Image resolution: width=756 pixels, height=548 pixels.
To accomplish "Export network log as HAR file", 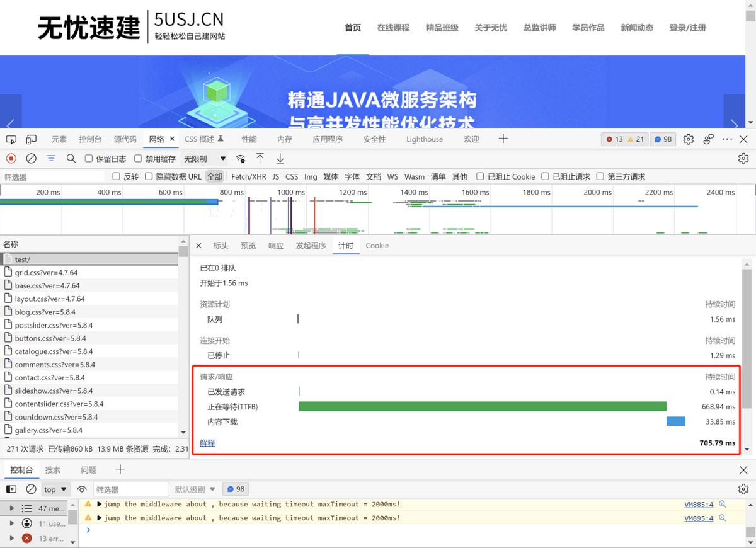I will click(280, 158).
